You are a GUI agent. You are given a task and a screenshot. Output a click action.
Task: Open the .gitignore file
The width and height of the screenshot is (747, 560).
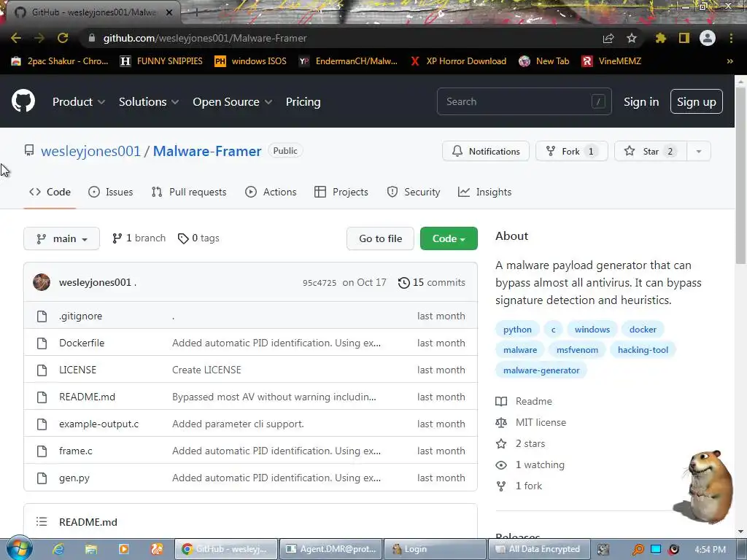click(x=80, y=316)
